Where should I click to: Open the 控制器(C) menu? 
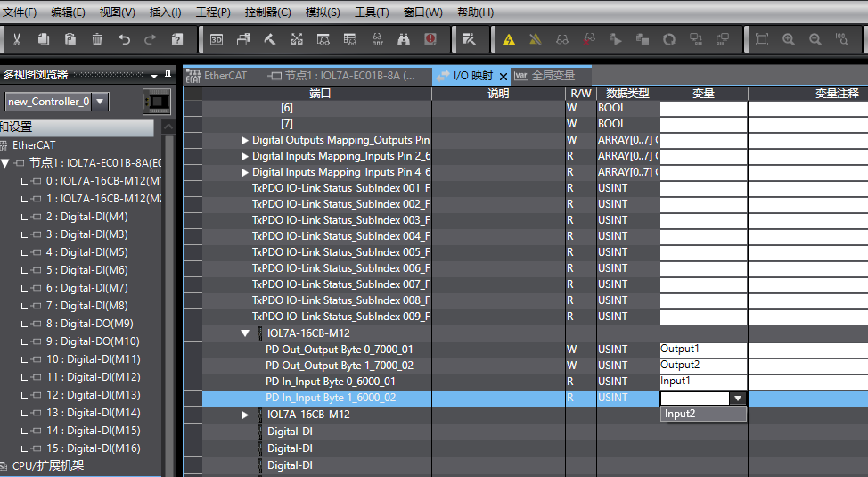pos(267,12)
